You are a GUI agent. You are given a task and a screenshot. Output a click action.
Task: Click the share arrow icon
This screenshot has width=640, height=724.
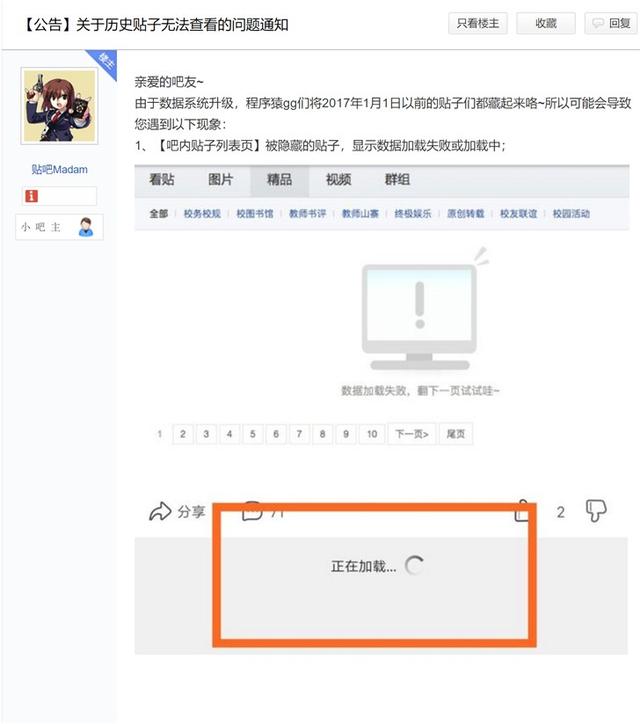click(x=160, y=511)
